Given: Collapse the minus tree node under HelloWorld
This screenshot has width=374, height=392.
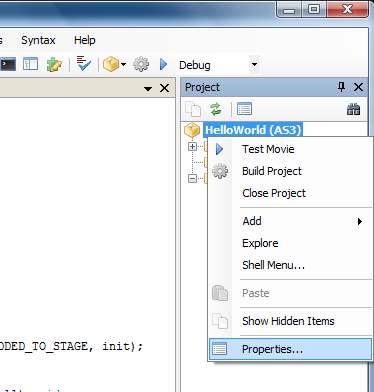Looking at the screenshot, I should point(192,179).
